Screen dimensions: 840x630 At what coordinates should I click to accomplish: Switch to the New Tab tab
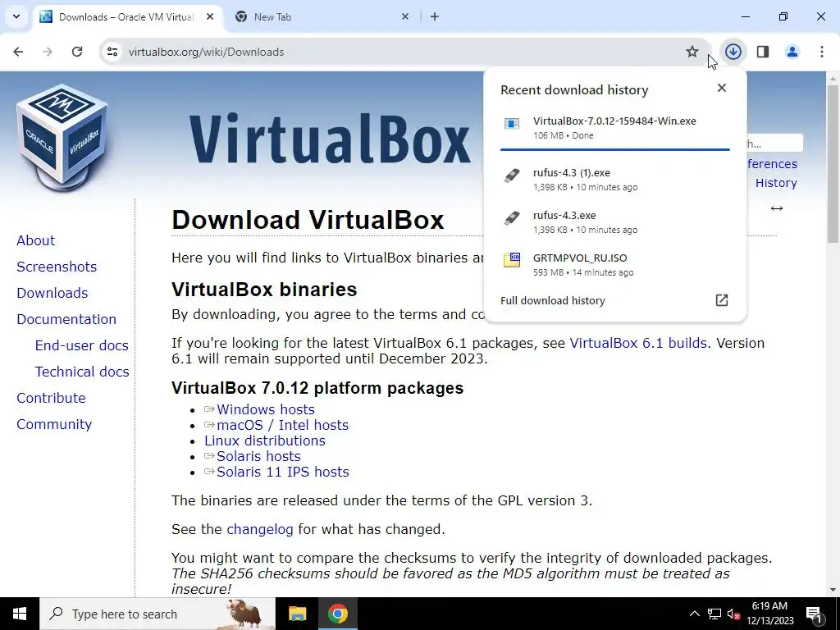(321, 16)
